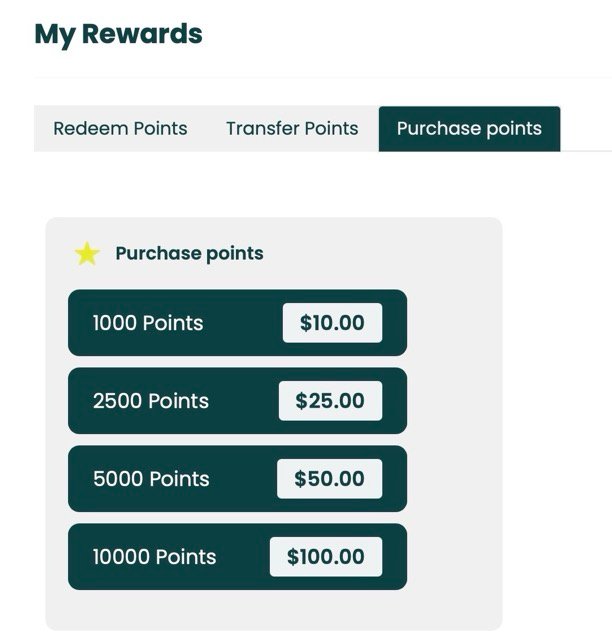The height and width of the screenshot is (640, 612).
Task: Open the Redeem Points tab
Action: coord(120,128)
